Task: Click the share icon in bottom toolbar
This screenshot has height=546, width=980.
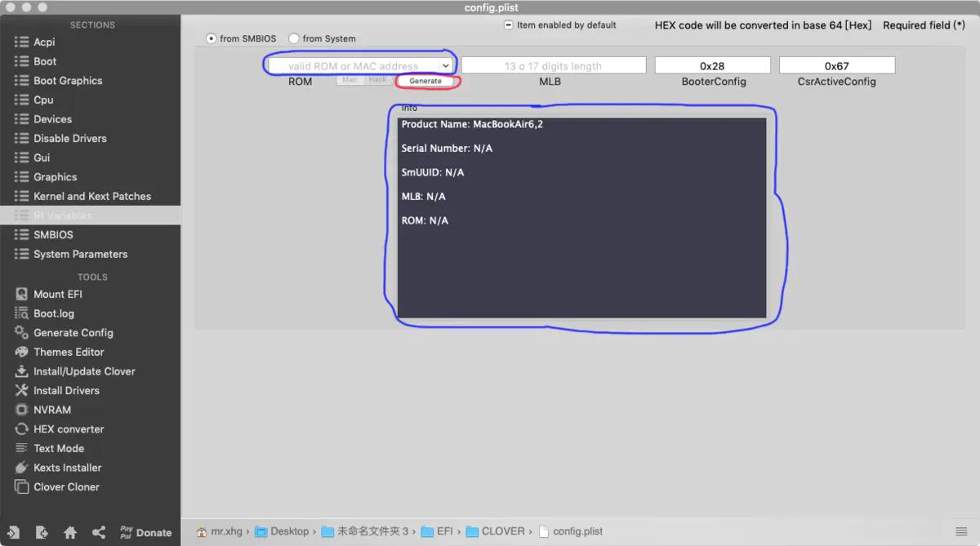Action: (99, 532)
